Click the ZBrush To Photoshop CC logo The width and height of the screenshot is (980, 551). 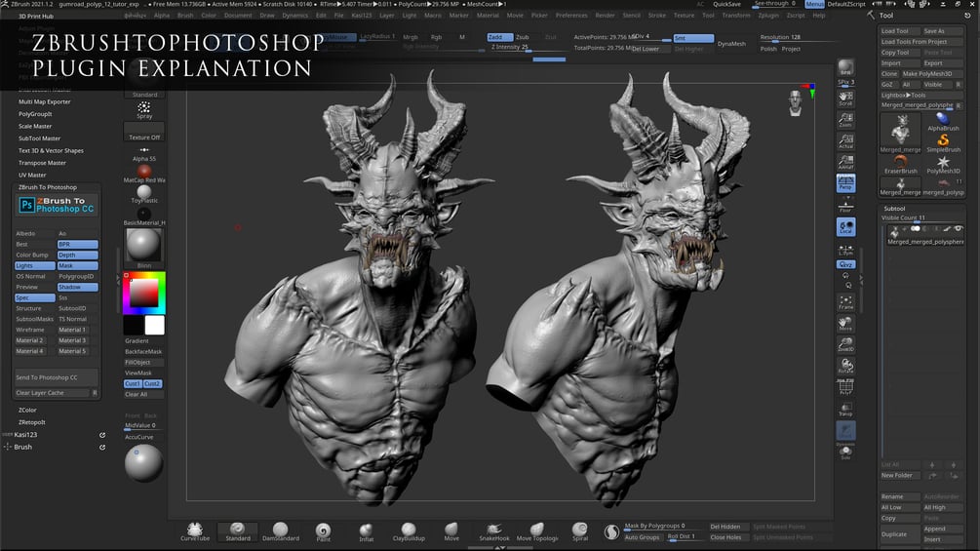coord(57,205)
